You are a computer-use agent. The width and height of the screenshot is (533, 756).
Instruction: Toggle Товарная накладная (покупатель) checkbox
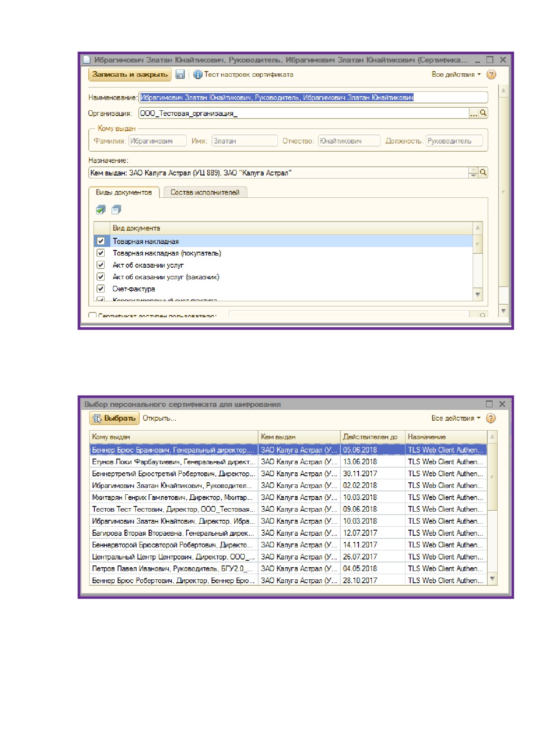point(101,253)
